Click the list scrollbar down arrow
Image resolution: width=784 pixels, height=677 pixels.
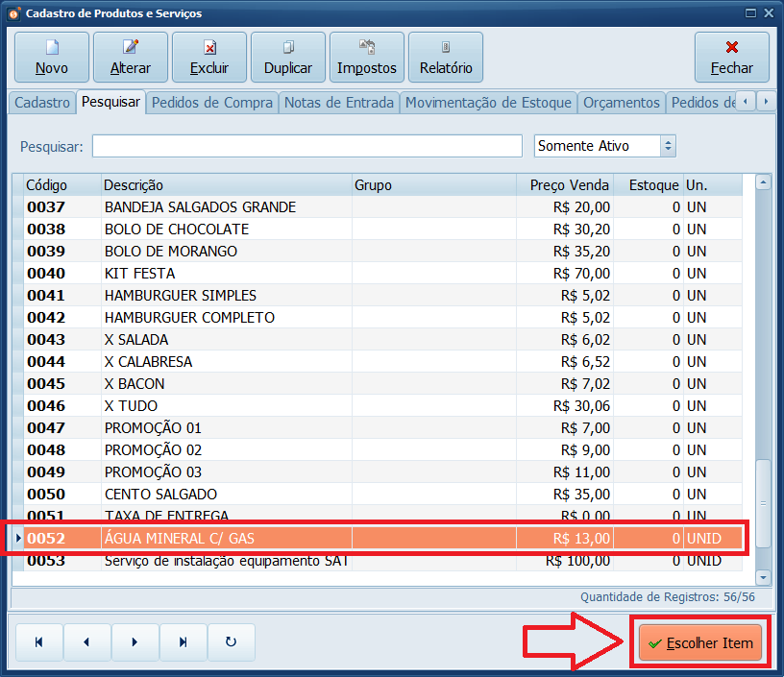764,577
